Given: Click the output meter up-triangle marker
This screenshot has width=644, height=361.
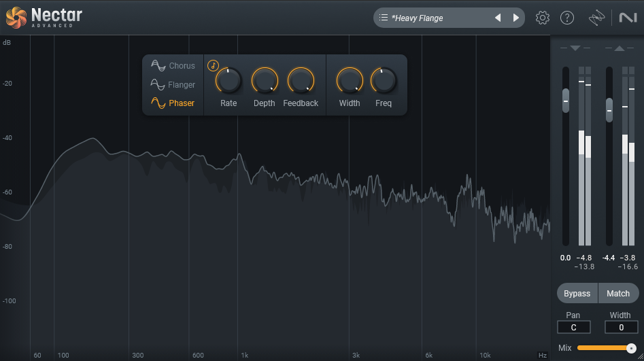Looking at the screenshot, I should pyautogui.click(x=620, y=48).
